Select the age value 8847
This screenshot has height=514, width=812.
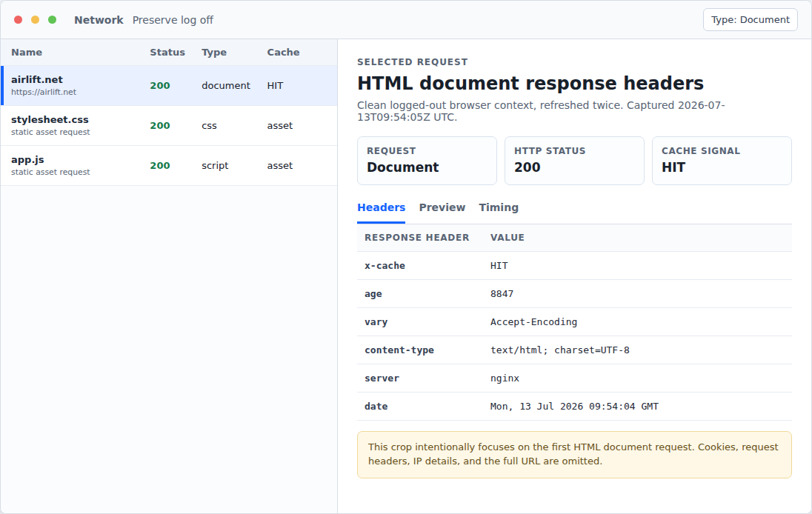pos(502,294)
